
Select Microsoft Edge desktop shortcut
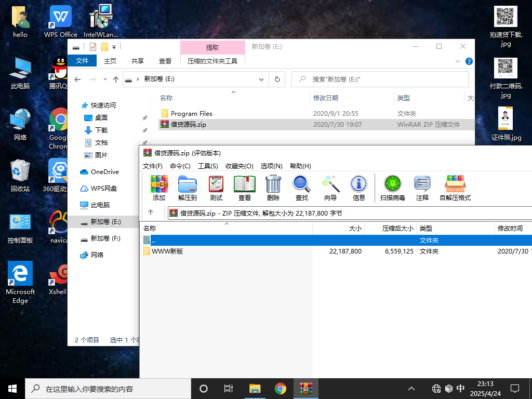click(x=20, y=282)
